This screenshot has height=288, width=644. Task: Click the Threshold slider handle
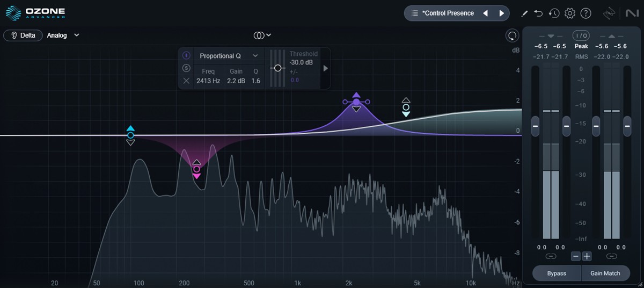point(277,68)
